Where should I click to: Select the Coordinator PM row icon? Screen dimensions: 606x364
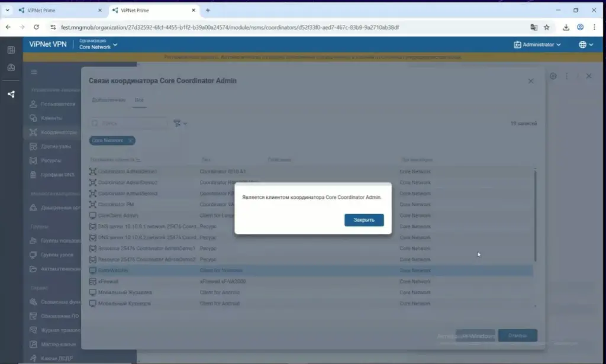(93, 204)
